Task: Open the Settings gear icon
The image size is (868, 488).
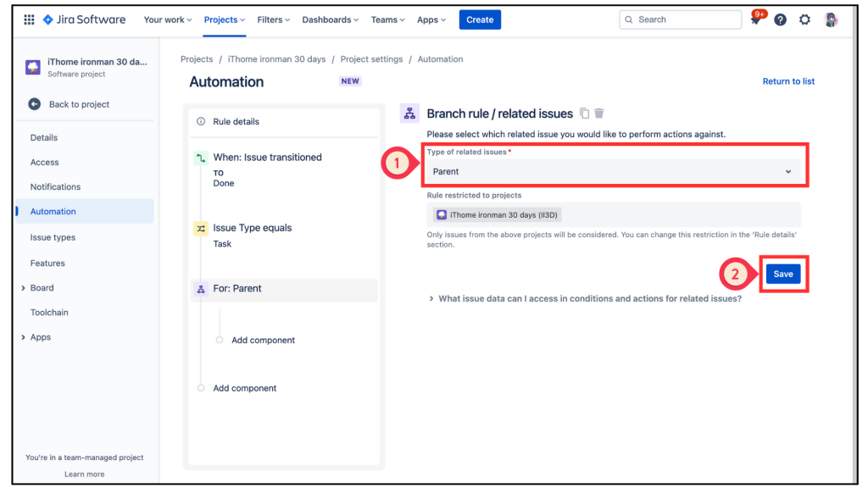Action: 804,20
